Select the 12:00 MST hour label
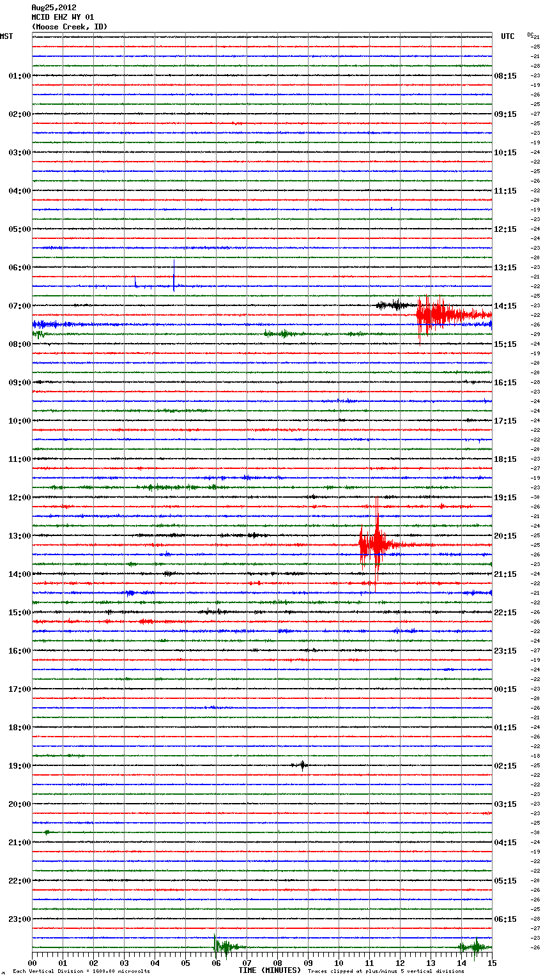Image resolution: width=543 pixels, height=980 pixels. point(20,498)
